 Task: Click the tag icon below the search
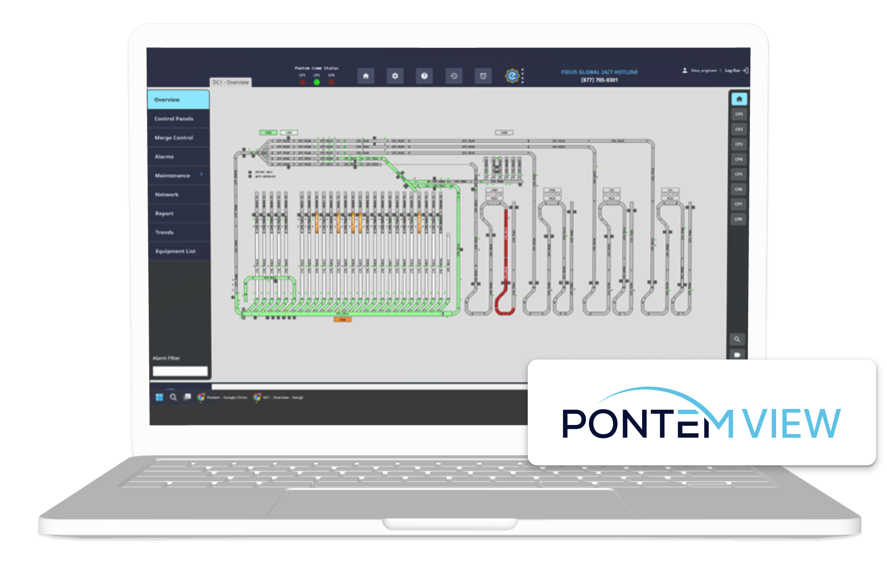pos(737,354)
